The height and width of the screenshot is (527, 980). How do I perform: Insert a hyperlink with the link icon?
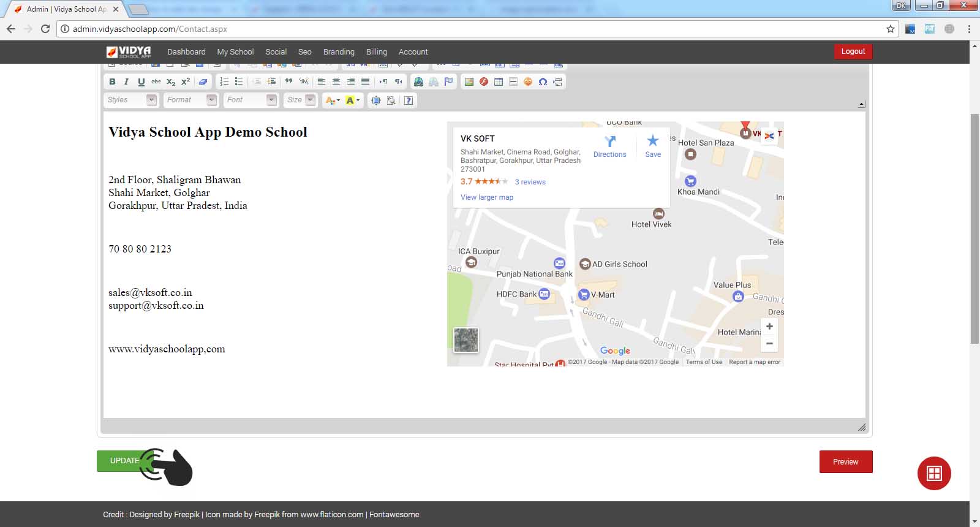(418, 82)
